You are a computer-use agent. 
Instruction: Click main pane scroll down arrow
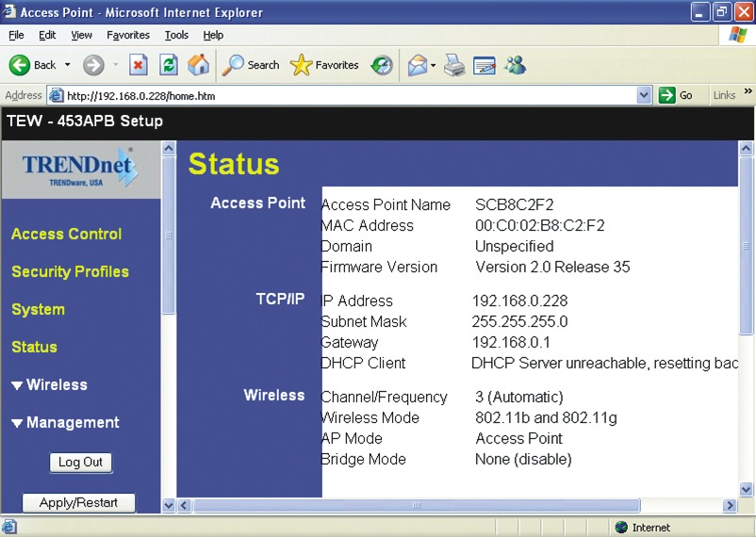pos(746,490)
